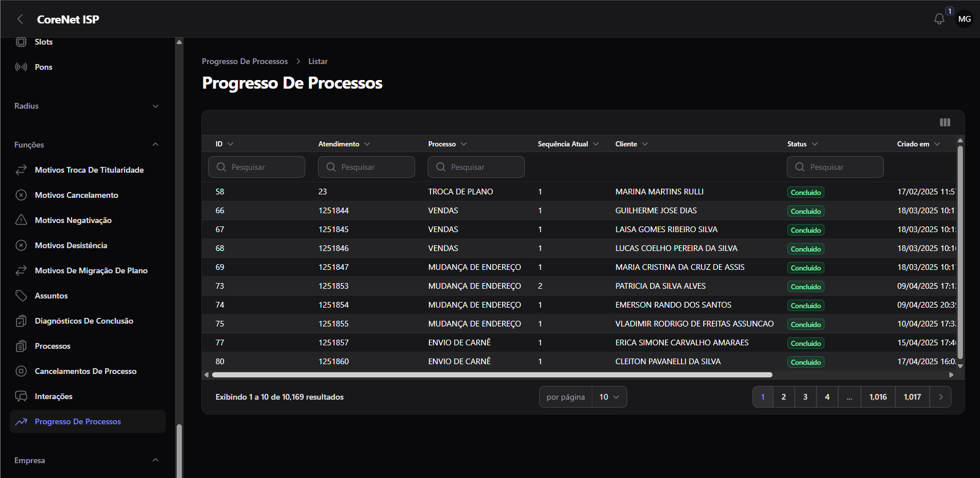Image resolution: width=980 pixels, height=478 pixels.
Task: Select the TROCA DE PLANO cell
Action: (460, 192)
